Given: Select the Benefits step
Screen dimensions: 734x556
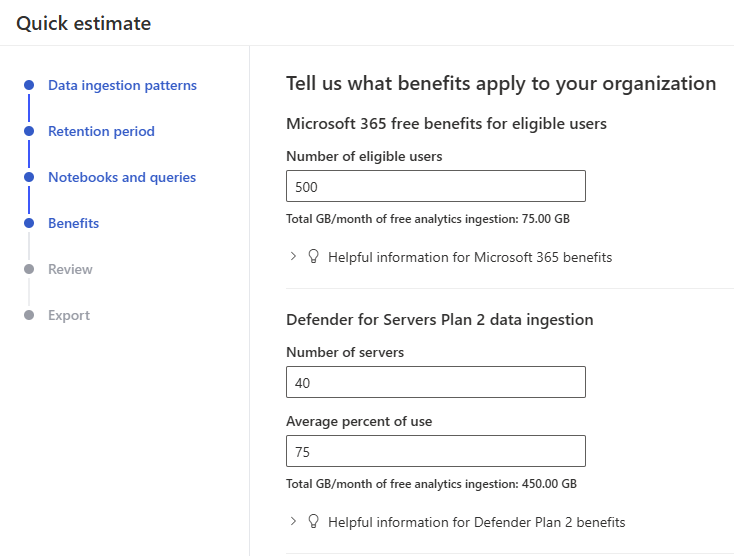Looking at the screenshot, I should (73, 223).
